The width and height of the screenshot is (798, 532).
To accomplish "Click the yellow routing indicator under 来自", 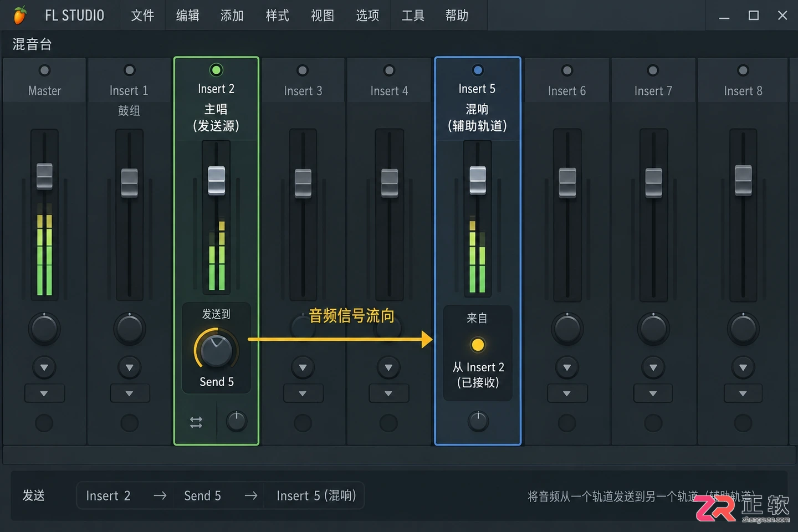I will pos(478,345).
